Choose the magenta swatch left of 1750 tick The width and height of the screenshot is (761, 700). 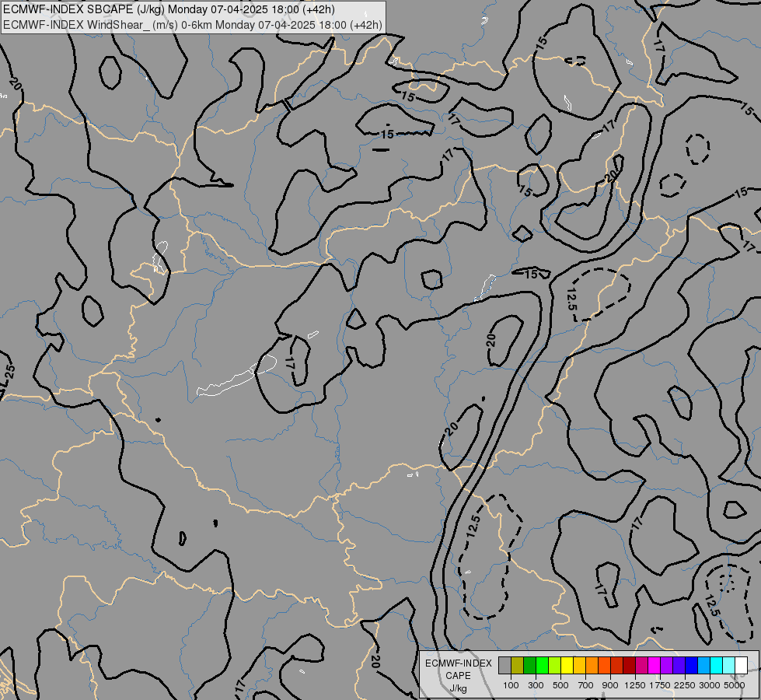click(654, 666)
